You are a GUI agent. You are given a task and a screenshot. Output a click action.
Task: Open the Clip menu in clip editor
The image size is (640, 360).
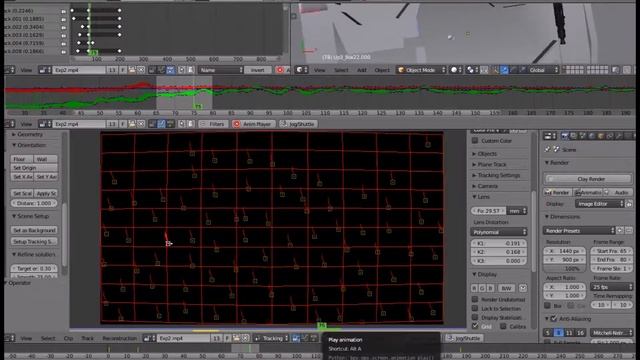(x=68, y=338)
